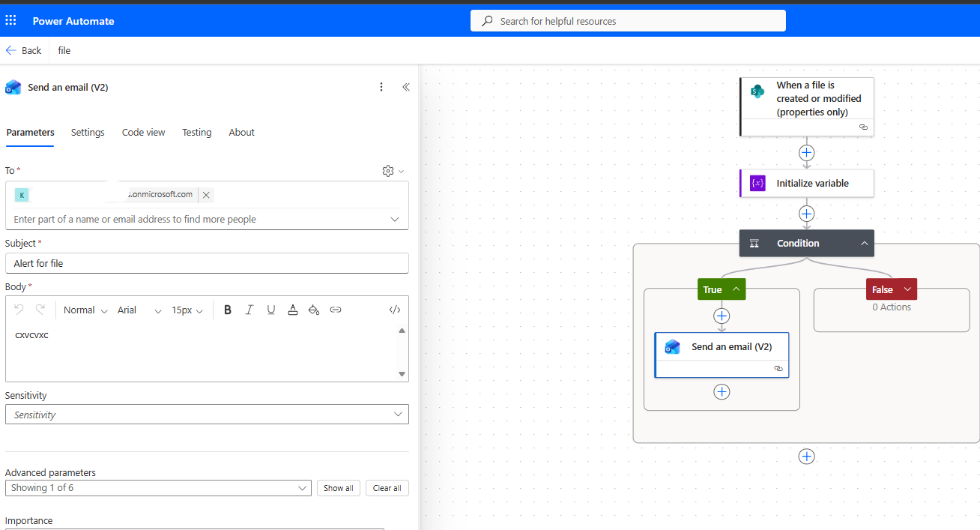
Task: Click the underline formatting icon
Action: [x=271, y=310]
